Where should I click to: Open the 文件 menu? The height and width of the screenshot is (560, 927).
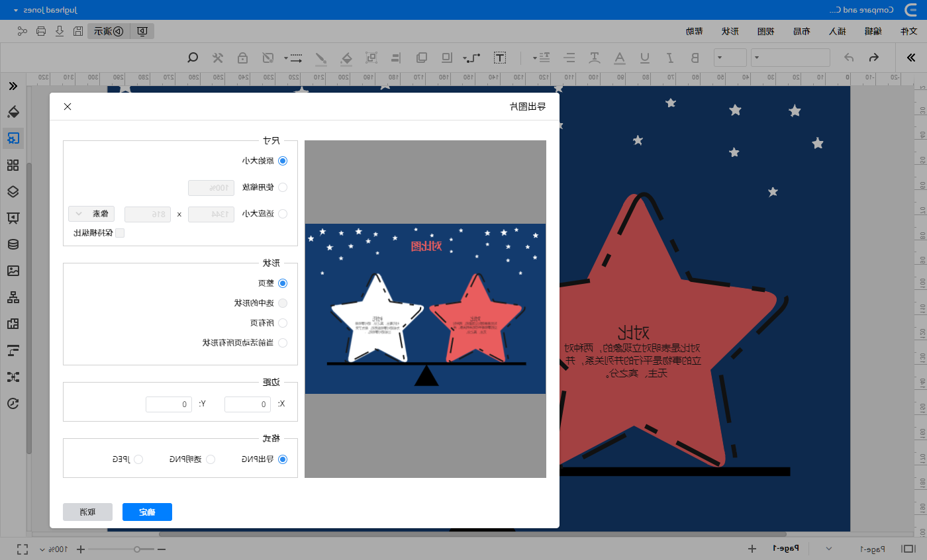[x=909, y=30]
